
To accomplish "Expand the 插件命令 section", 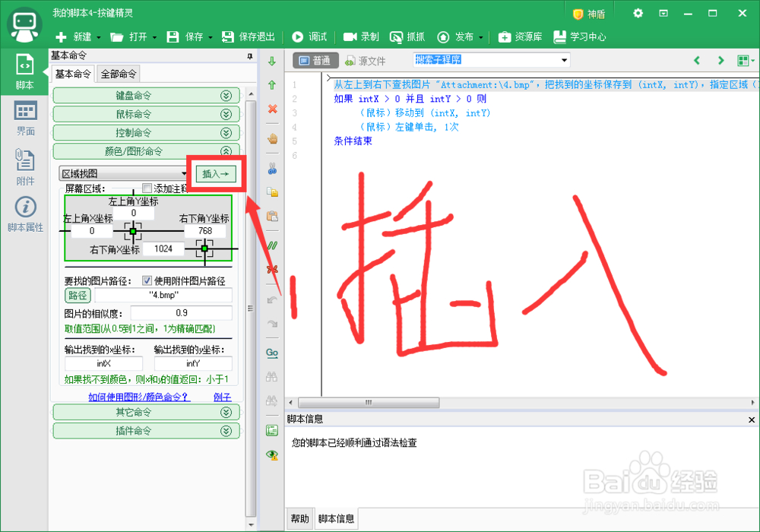I will pyautogui.click(x=147, y=431).
